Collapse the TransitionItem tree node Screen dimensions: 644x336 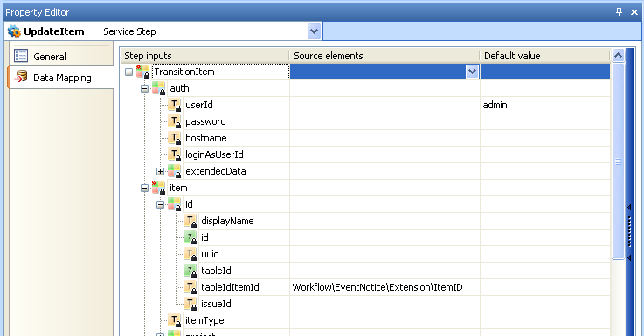coord(128,72)
